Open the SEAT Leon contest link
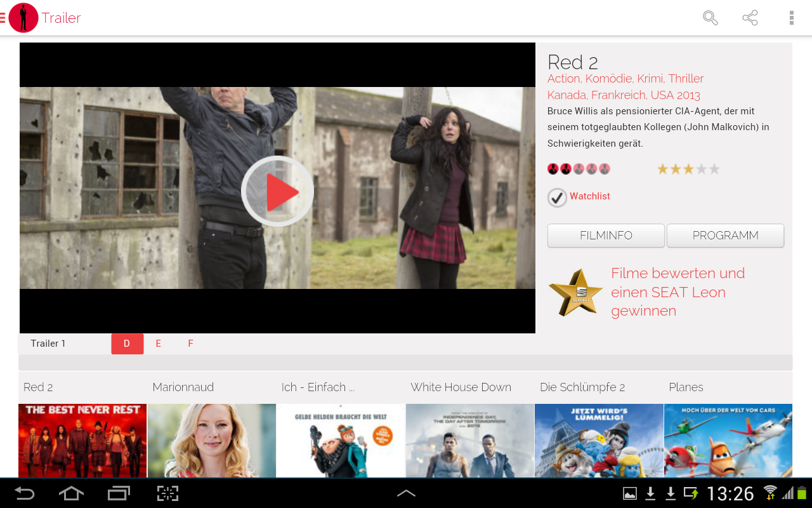This screenshot has width=812, height=508. [678, 292]
